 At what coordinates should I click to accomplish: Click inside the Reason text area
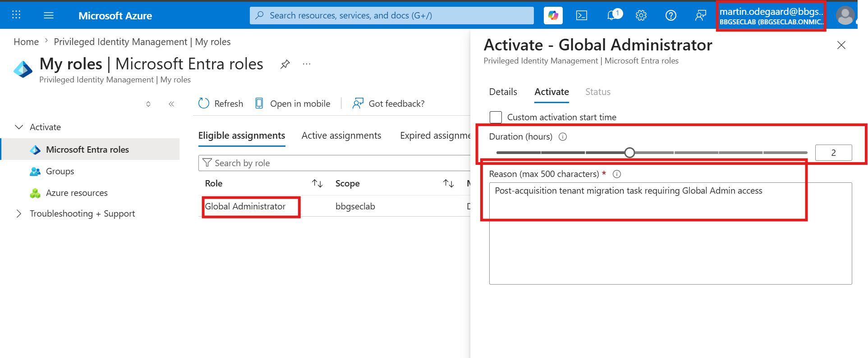tap(671, 233)
